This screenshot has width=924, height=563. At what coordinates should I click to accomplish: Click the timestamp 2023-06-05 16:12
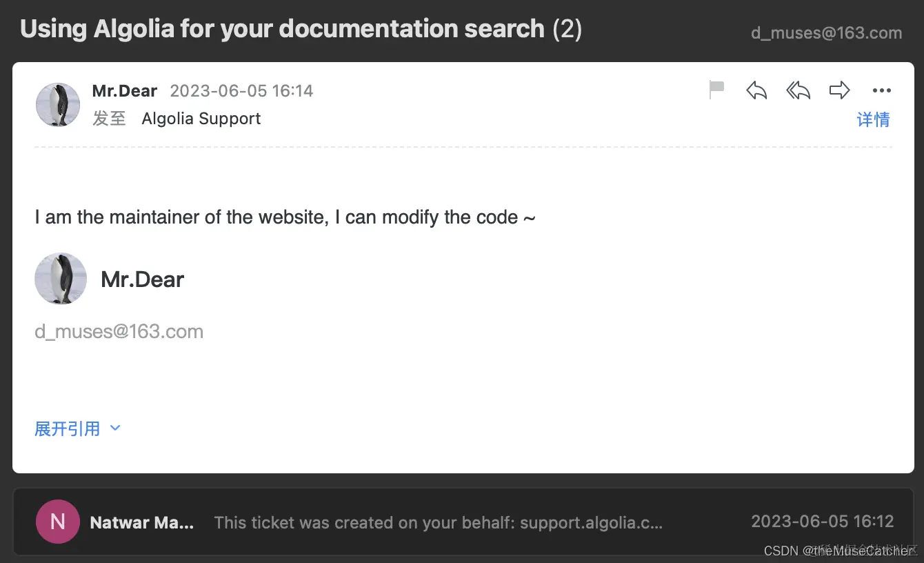[822, 522]
